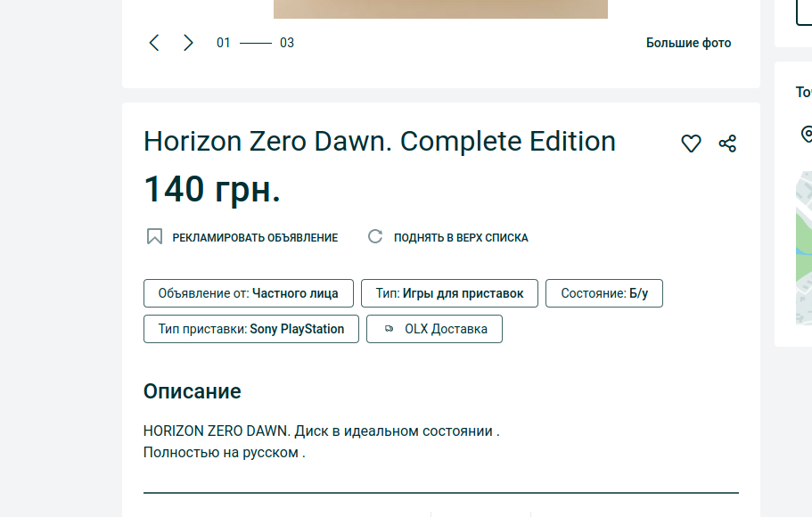Image resolution: width=812 pixels, height=517 pixels.
Task: Advance to the next listing photo
Action: click(x=188, y=43)
